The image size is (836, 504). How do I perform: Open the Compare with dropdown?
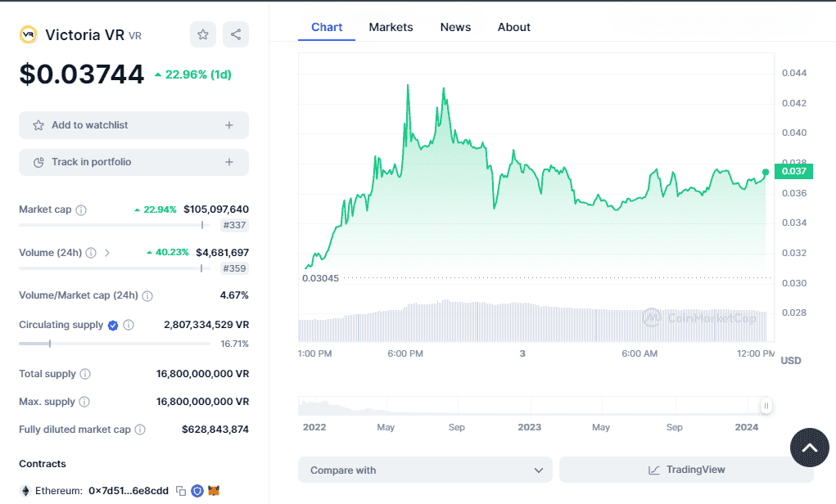pyautogui.click(x=425, y=470)
